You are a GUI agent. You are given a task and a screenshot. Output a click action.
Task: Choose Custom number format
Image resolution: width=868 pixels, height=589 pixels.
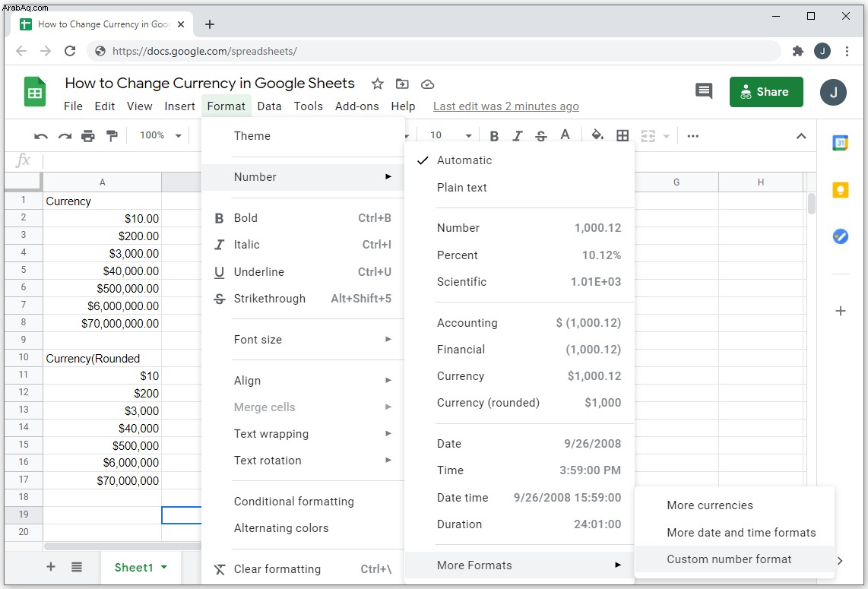coord(734,559)
